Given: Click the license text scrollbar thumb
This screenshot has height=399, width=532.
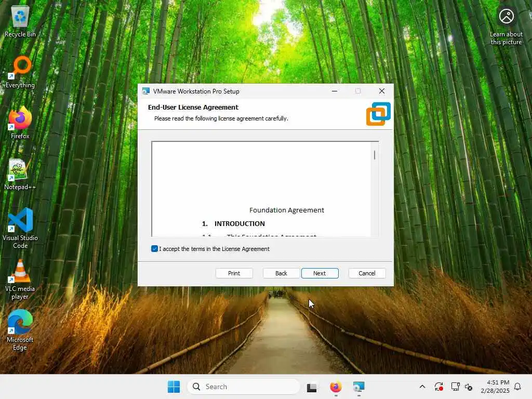Looking at the screenshot, I should [x=375, y=155].
